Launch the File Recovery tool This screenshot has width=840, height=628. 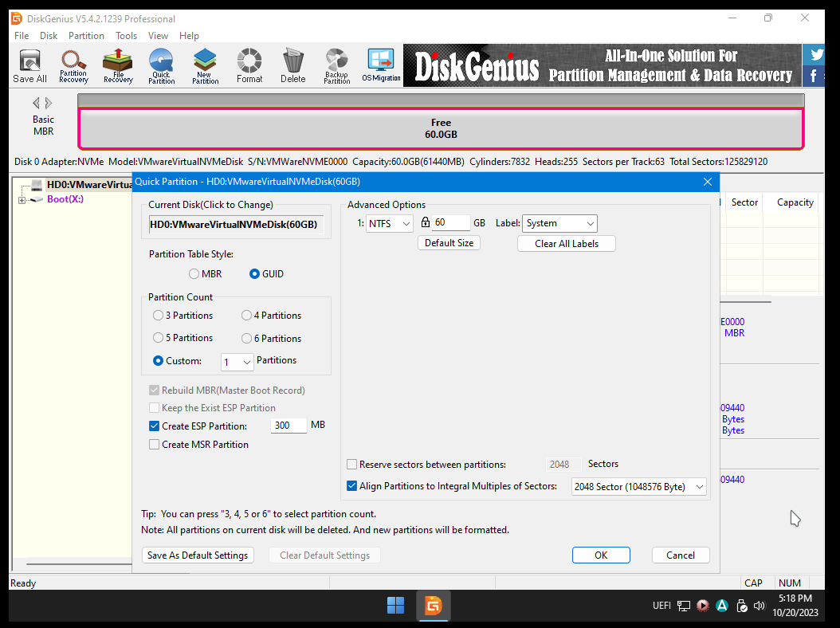(118, 66)
